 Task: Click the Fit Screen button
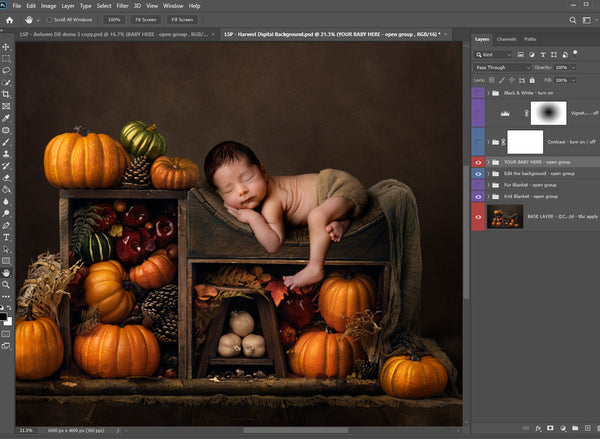click(x=147, y=19)
